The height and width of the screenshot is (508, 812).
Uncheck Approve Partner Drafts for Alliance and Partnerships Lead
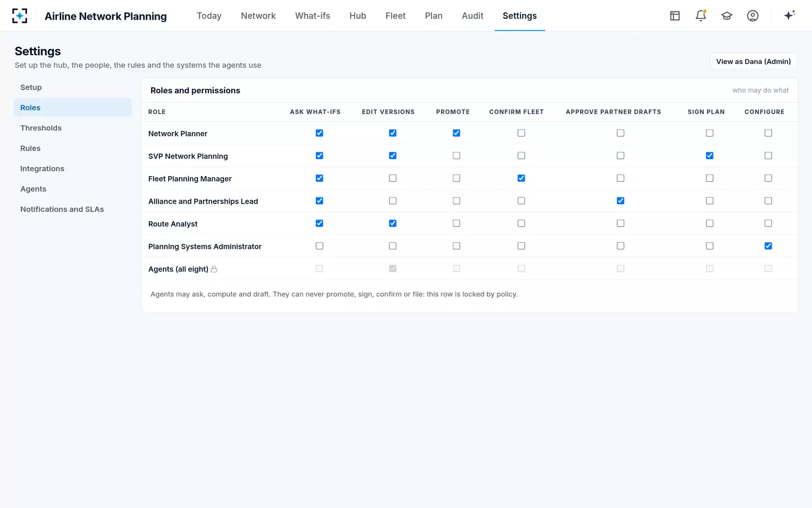pos(621,201)
